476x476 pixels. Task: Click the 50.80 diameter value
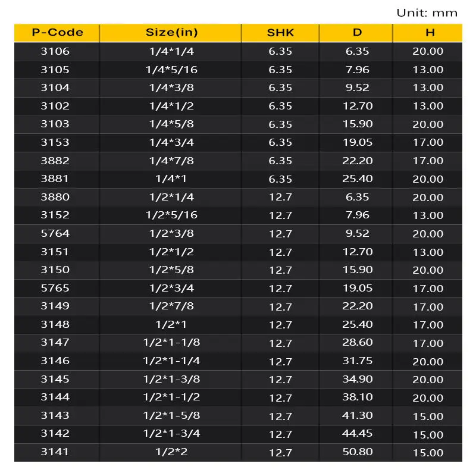pyautogui.click(x=358, y=452)
